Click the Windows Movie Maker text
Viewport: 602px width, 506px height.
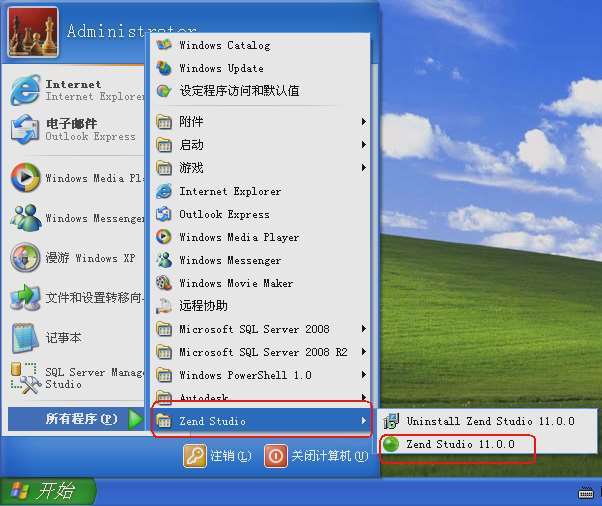(236, 283)
